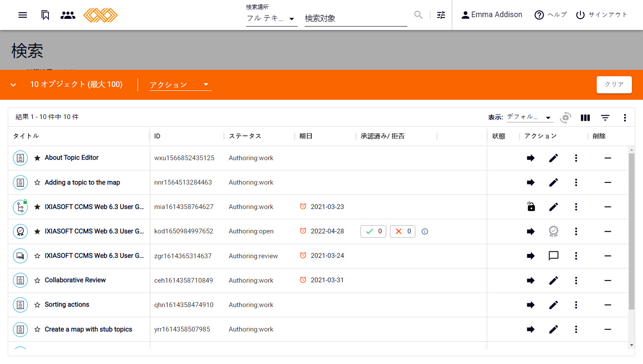Click review icon of zgr1614365314637 row

20,256
